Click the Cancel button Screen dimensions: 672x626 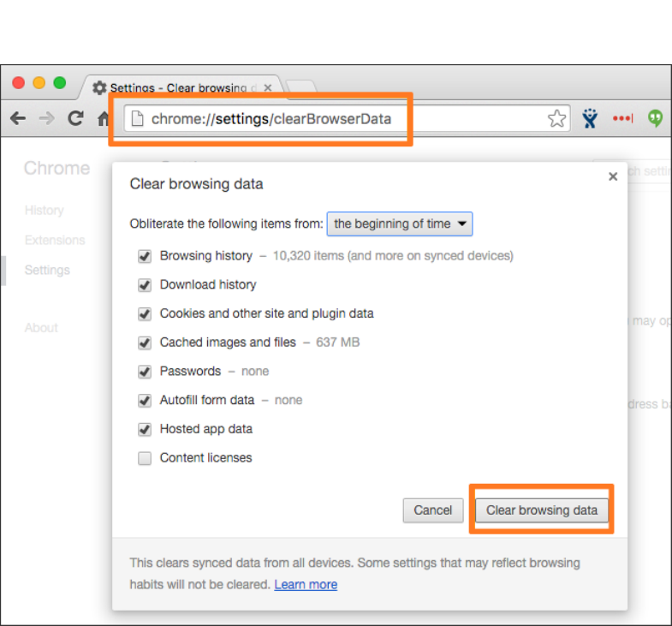(433, 510)
